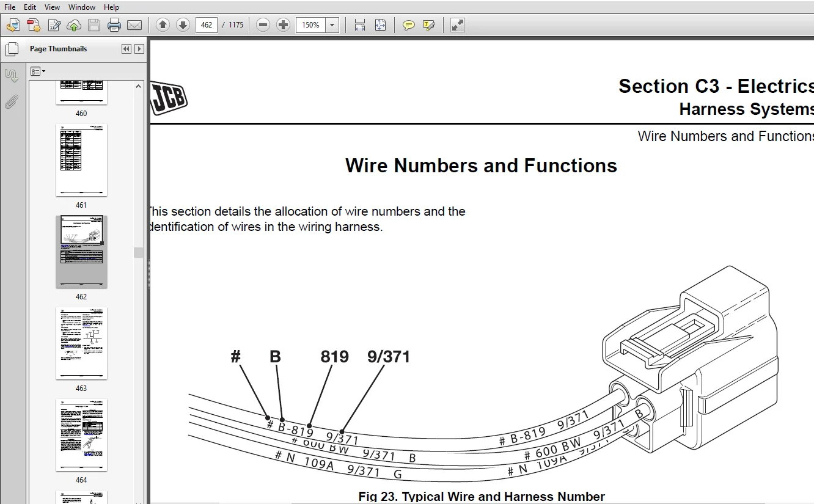Click the Fit Width scrolling icon

coord(360,25)
